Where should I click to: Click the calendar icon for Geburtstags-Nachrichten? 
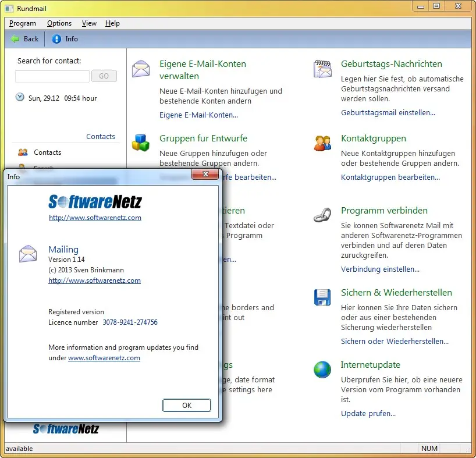coord(322,69)
